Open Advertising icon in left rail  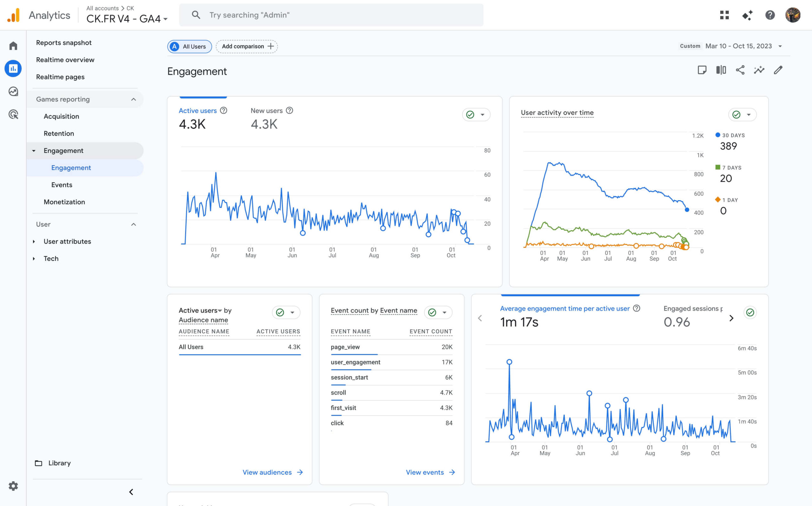point(13,115)
